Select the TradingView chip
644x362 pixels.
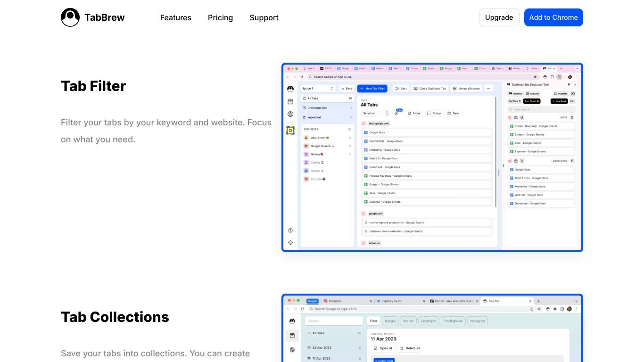(453, 321)
